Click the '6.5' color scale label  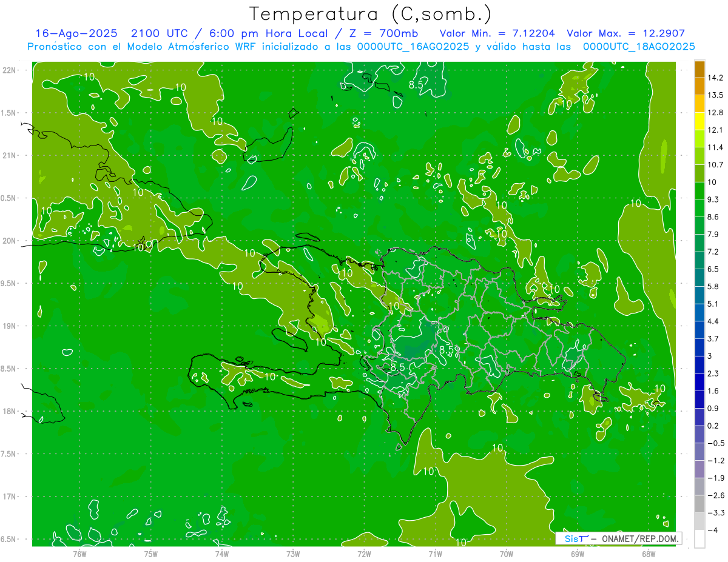[x=714, y=269]
